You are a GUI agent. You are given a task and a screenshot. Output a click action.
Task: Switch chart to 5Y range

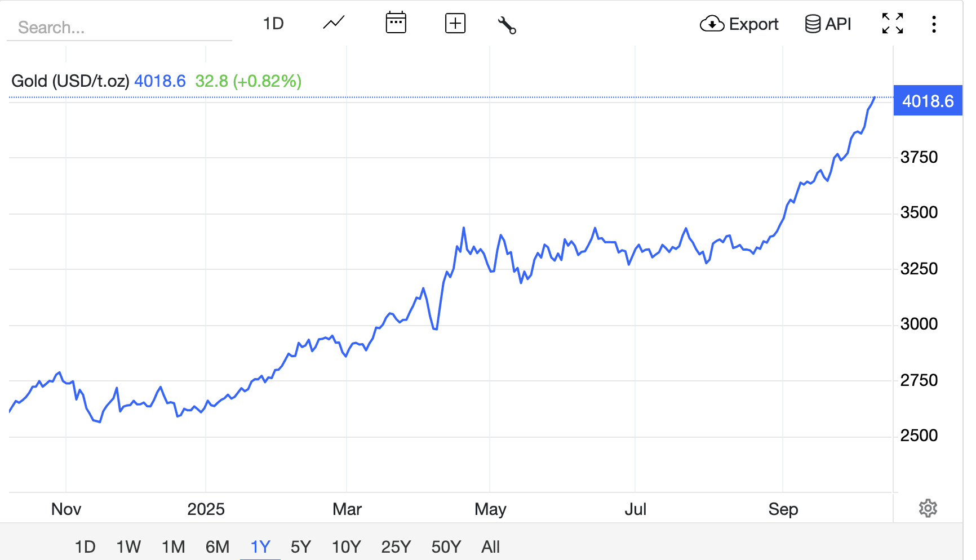300,546
